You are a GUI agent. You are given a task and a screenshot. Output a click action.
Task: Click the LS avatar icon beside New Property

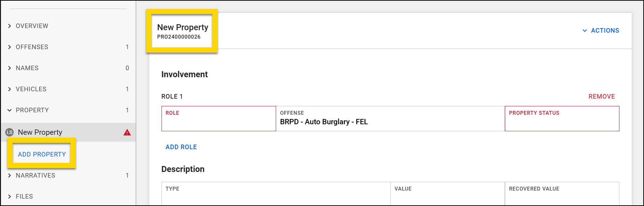9,132
